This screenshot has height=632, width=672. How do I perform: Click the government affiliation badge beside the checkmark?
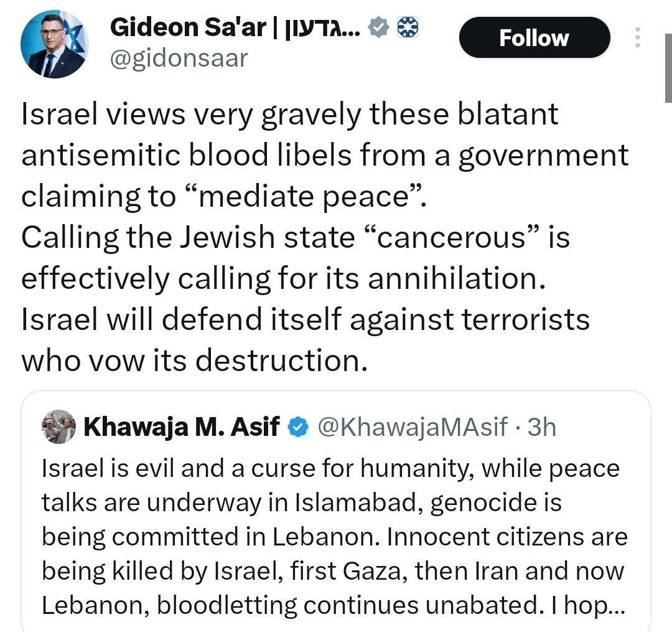(x=408, y=27)
